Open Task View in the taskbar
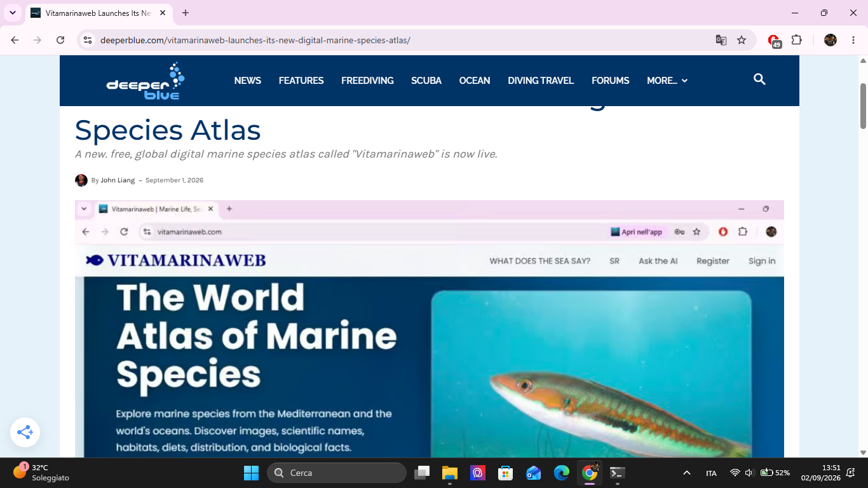The image size is (868, 488). [x=423, y=473]
